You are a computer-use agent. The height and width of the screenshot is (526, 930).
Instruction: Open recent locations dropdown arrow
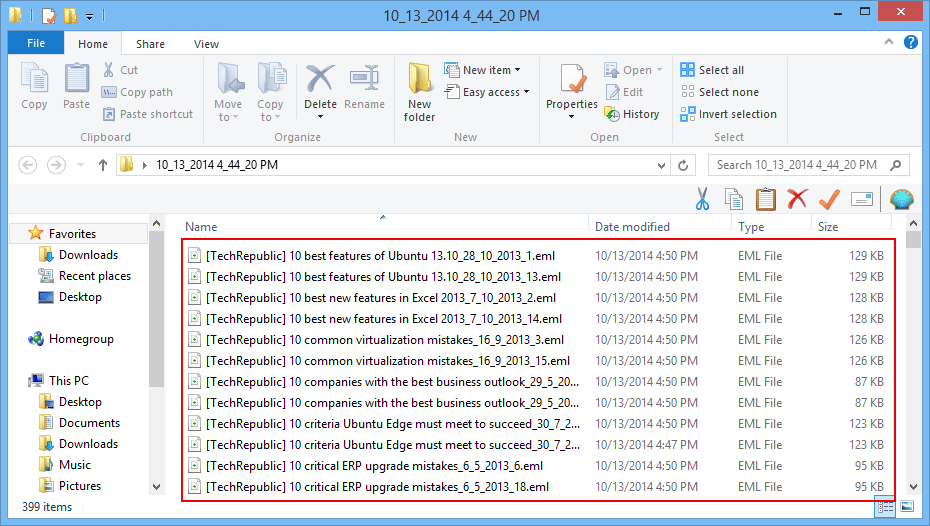click(x=80, y=165)
